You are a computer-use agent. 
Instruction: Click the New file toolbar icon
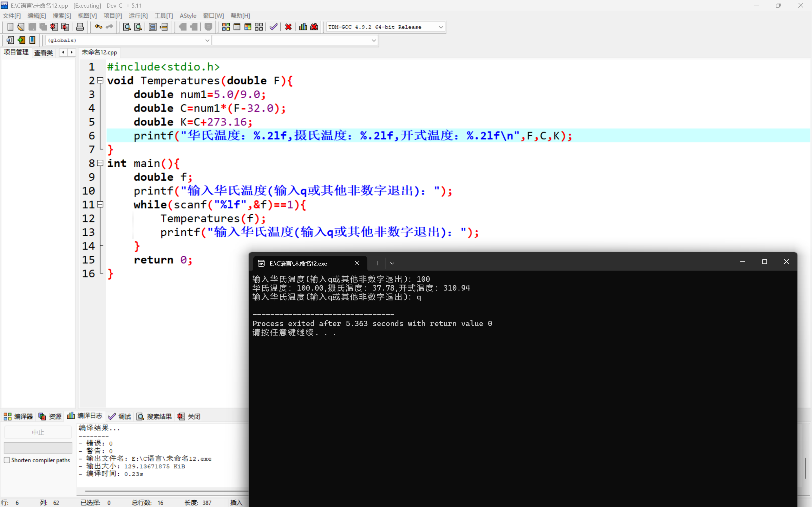(10, 27)
